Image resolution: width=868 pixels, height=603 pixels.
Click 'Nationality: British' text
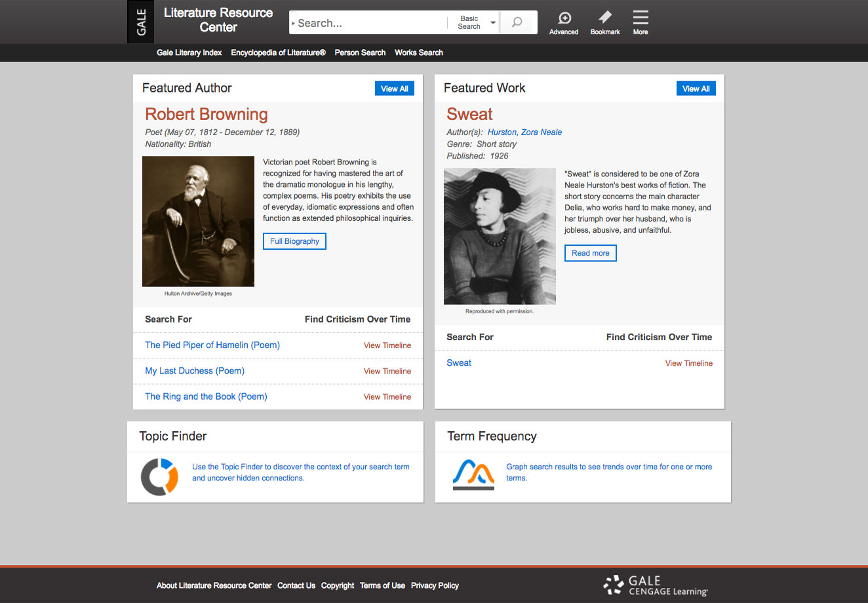pyautogui.click(x=178, y=144)
